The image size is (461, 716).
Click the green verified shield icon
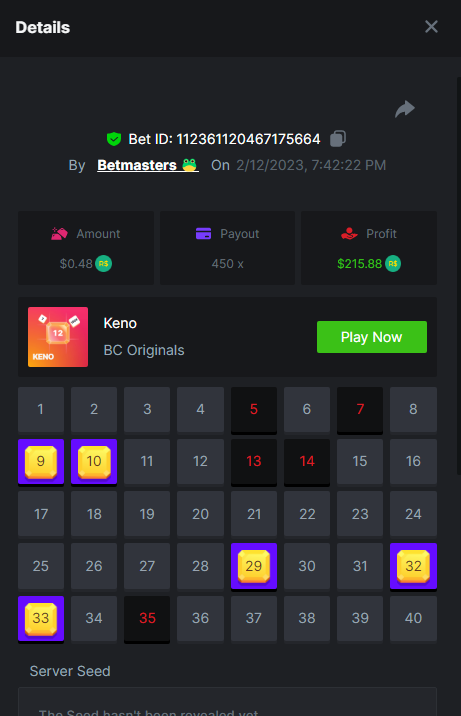[x=114, y=139]
